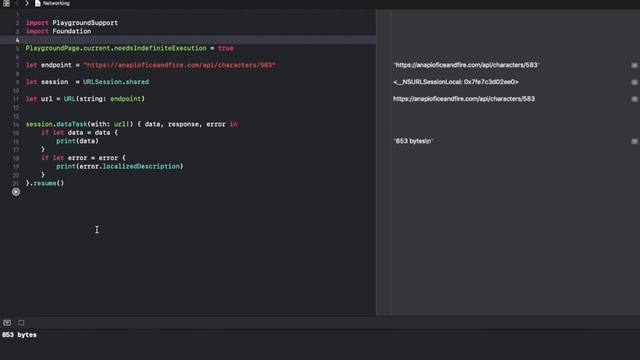Click line number 14 in the gutter
The width and height of the screenshot is (640, 360).
pos(16,124)
